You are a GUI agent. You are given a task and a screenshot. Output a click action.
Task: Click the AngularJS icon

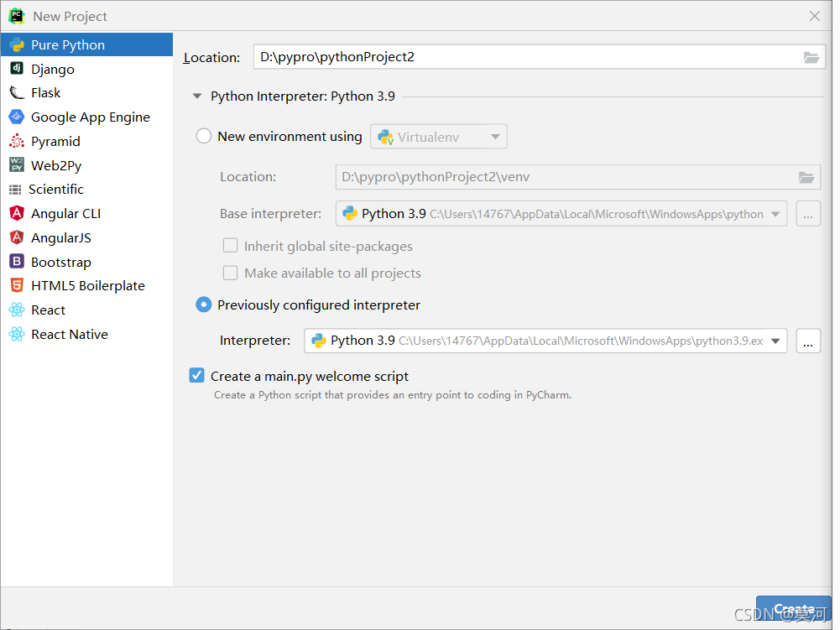(x=17, y=237)
